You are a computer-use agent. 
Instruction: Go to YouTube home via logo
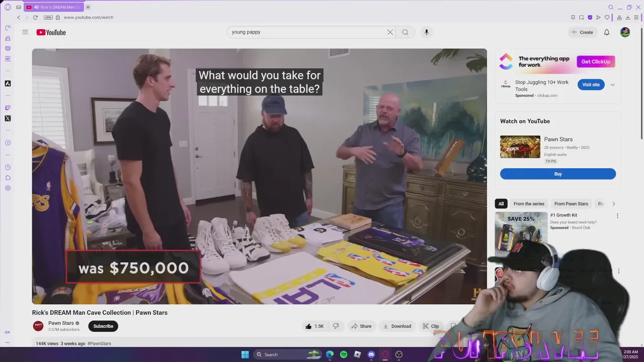[51, 32]
